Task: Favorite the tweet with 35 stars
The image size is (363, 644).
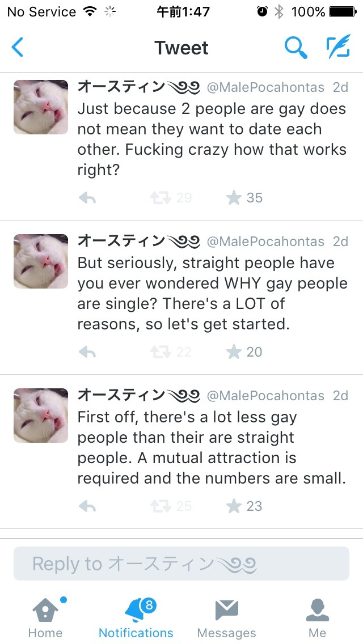Action: click(234, 198)
